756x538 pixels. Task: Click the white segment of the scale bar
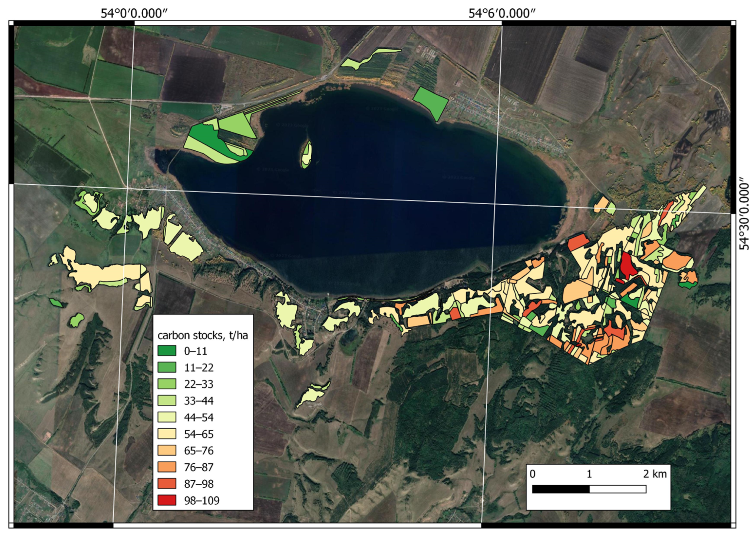click(x=618, y=489)
